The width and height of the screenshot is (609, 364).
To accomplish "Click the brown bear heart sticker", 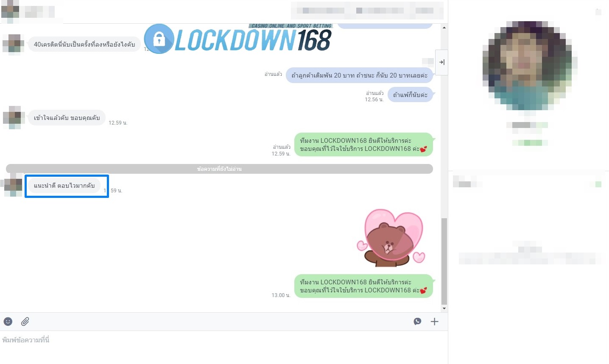I will click(x=391, y=237).
